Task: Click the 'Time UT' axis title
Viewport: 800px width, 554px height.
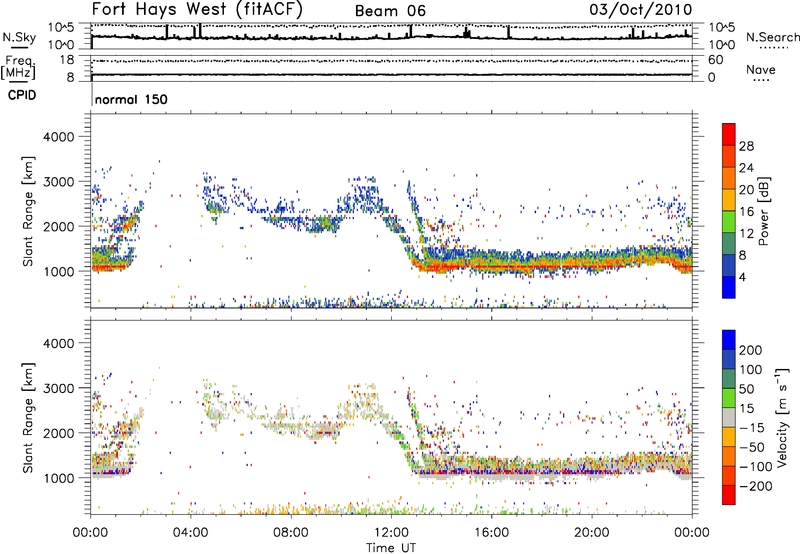Action: click(391, 548)
